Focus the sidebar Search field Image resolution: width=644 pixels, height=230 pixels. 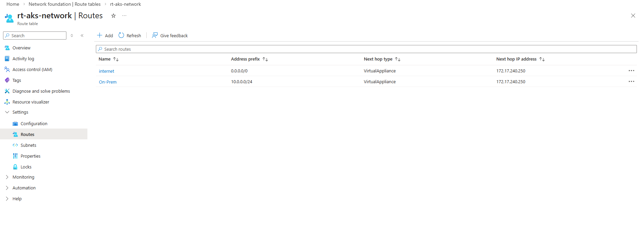click(35, 36)
